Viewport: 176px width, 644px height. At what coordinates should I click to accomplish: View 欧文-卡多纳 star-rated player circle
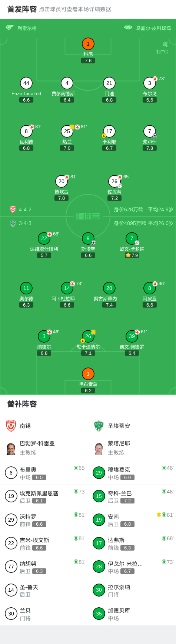pyautogui.click(x=132, y=238)
